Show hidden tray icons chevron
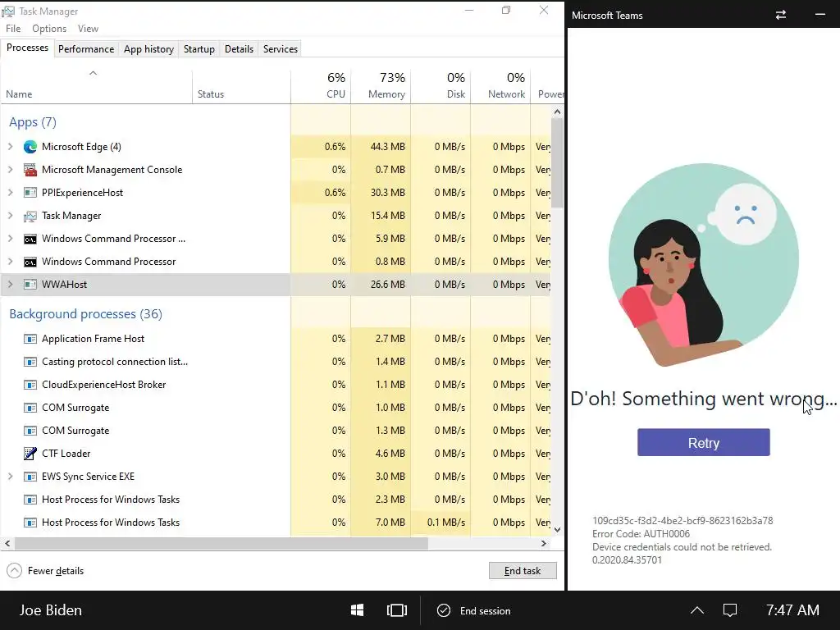 [697, 610]
